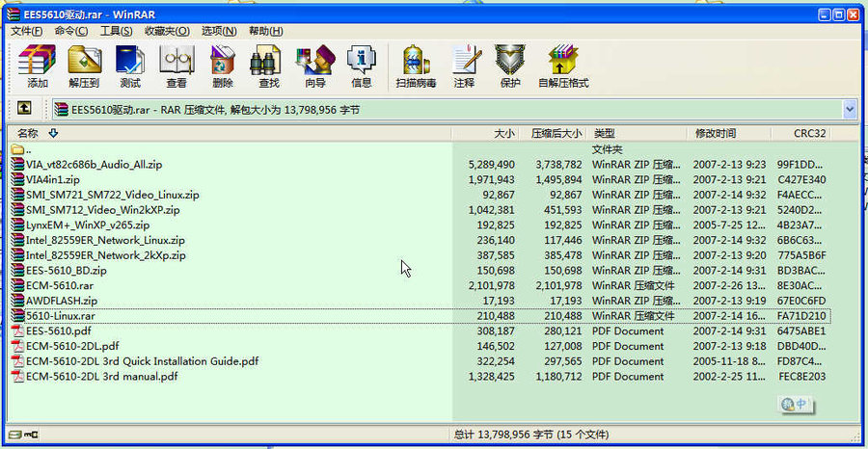This screenshot has height=449, width=868.
Task: Open the 帮助(H) menu
Action: pyautogui.click(x=266, y=31)
